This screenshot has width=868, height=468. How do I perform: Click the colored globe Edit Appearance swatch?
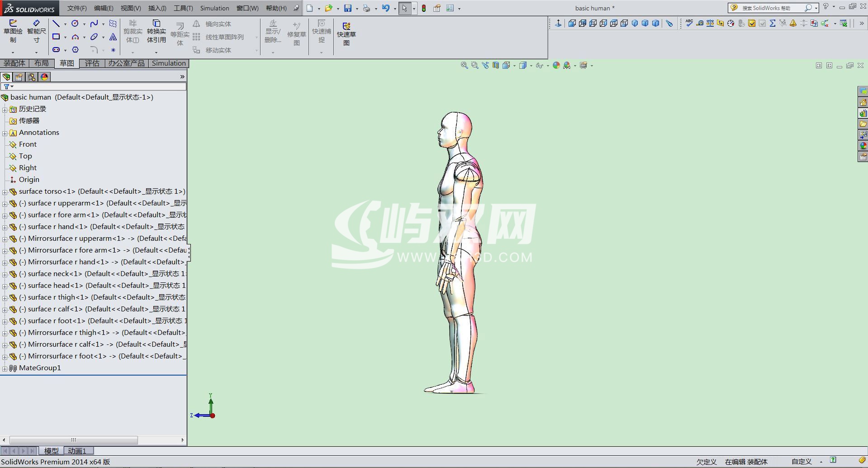click(x=556, y=65)
